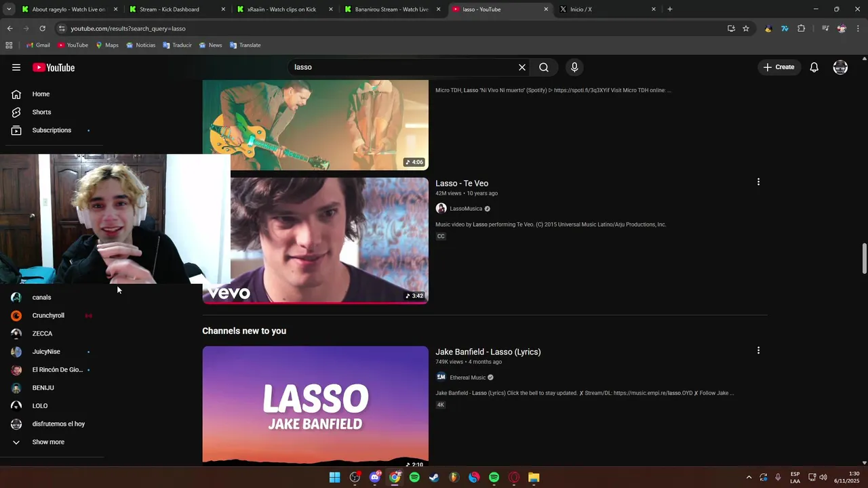Viewport: 868px width, 488px height.
Task: Bookmark this page with the star
Action: click(x=746, y=28)
